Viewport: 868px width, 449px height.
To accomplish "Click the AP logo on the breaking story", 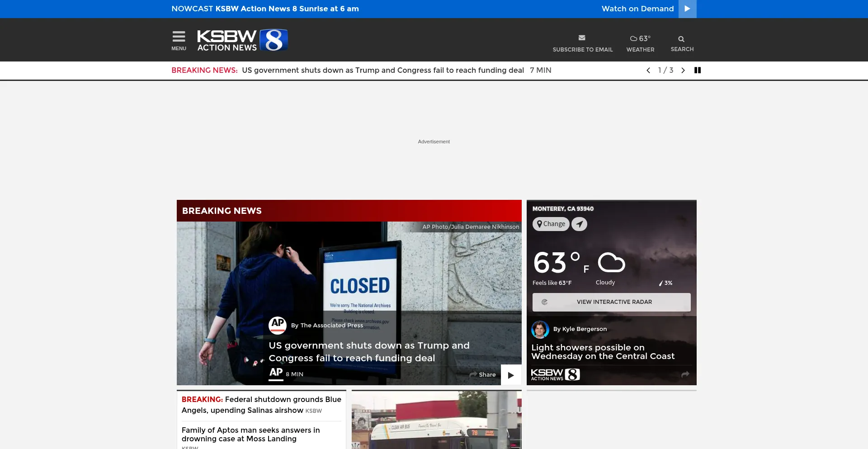I will [x=277, y=325].
